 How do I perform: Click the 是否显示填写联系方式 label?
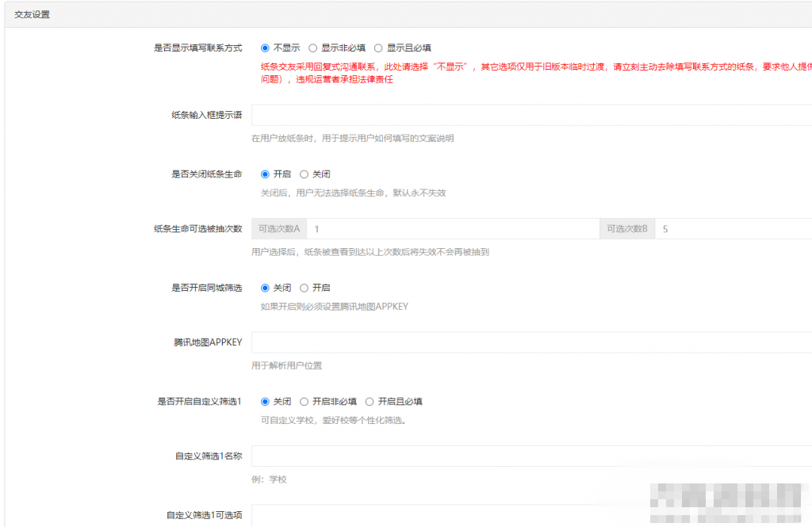click(197, 48)
